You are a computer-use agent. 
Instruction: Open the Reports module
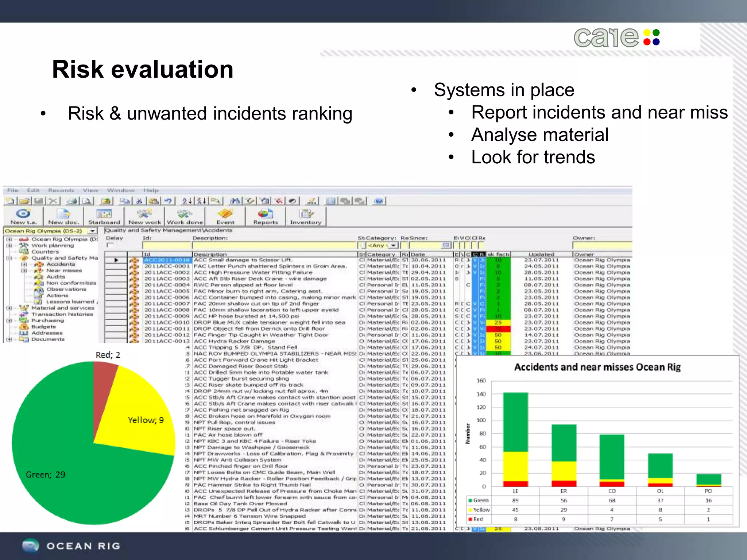pyautogui.click(x=266, y=216)
